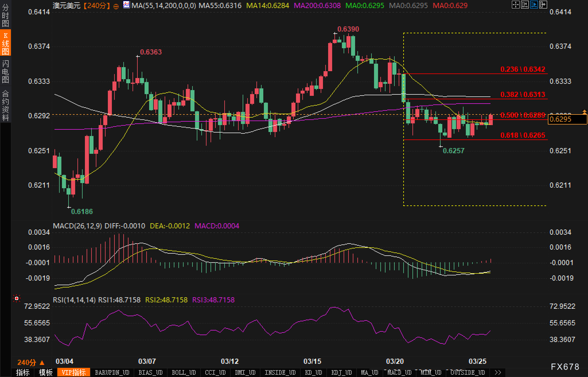Click the crosshair cursor icon at top right
The width and height of the screenshot is (588, 377).
(515, 5)
